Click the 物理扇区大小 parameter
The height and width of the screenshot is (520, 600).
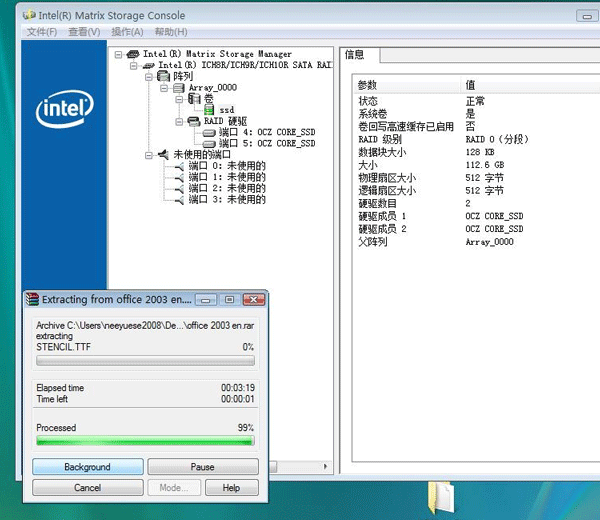pos(387,178)
